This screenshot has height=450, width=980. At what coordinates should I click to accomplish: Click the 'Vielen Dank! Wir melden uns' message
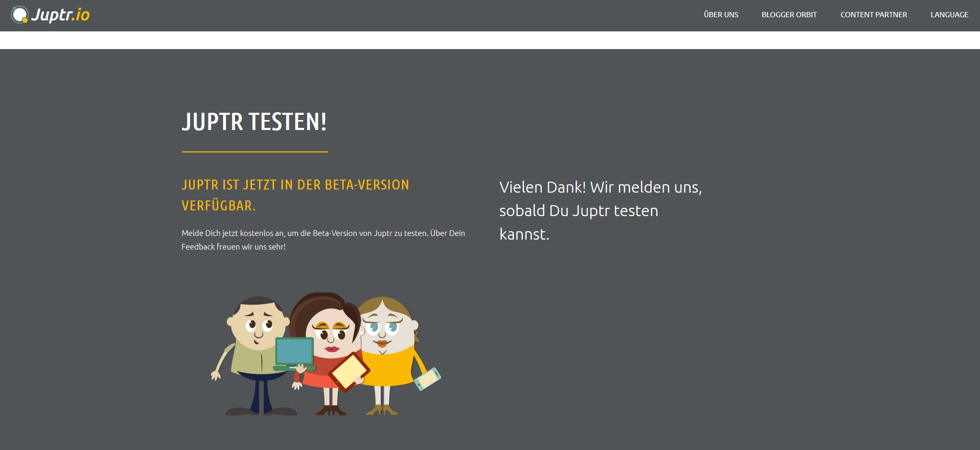point(601,210)
